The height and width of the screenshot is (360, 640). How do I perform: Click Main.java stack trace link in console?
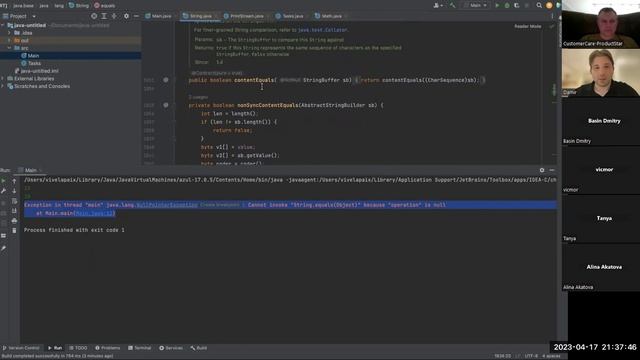[x=94, y=213]
